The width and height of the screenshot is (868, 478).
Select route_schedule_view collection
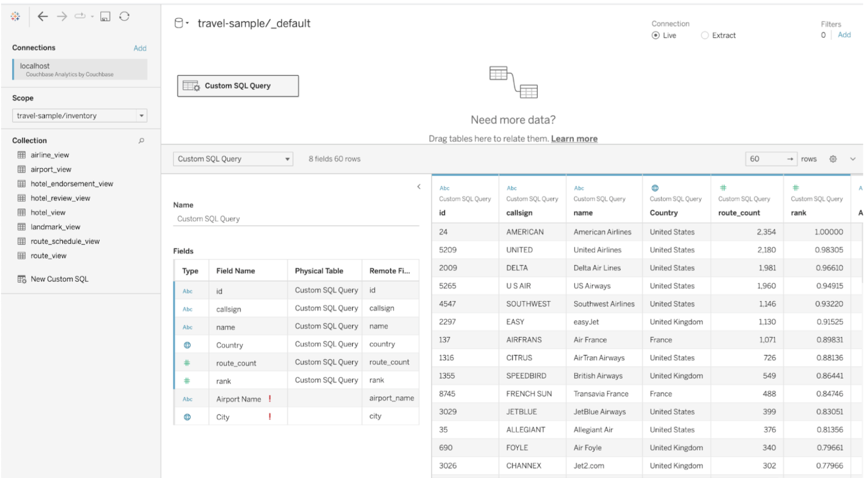point(65,241)
